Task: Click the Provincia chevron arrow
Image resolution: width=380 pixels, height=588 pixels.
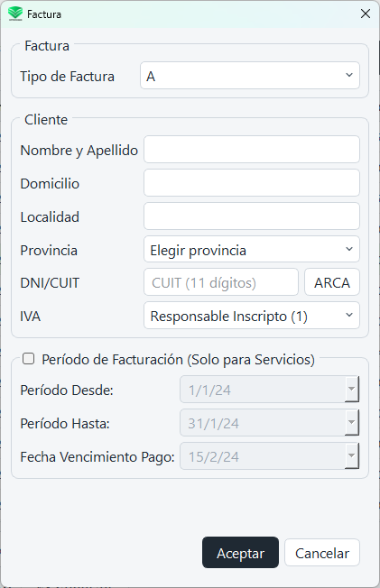Action: click(349, 249)
